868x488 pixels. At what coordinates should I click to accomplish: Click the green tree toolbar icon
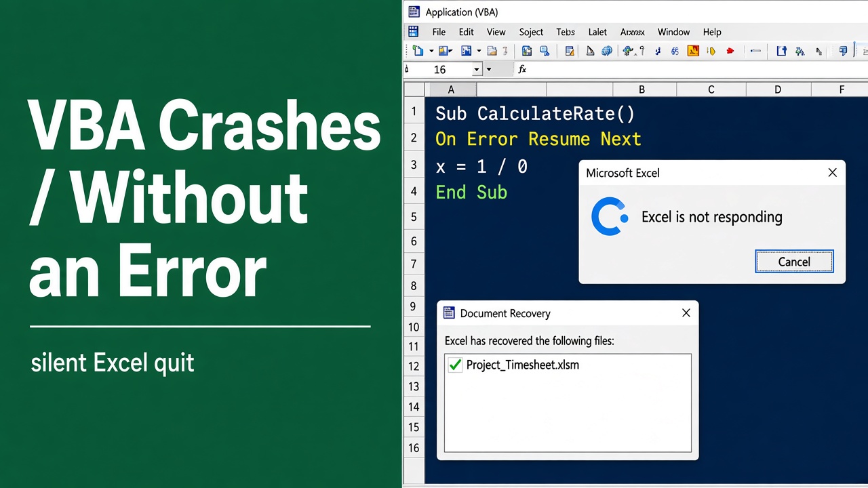point(800,51)
